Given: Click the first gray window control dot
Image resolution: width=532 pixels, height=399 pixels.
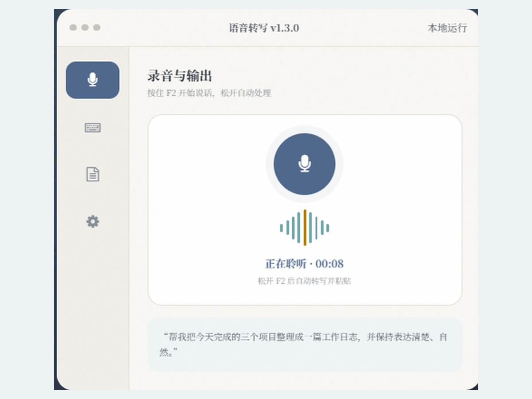Looking at the screenshot, I should coord(73,27).
